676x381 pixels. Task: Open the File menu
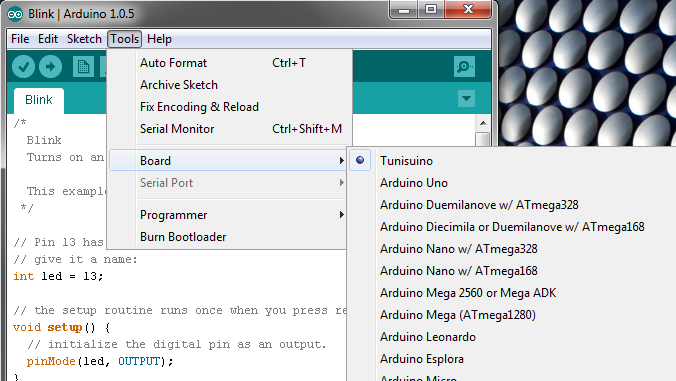(20, 39)
